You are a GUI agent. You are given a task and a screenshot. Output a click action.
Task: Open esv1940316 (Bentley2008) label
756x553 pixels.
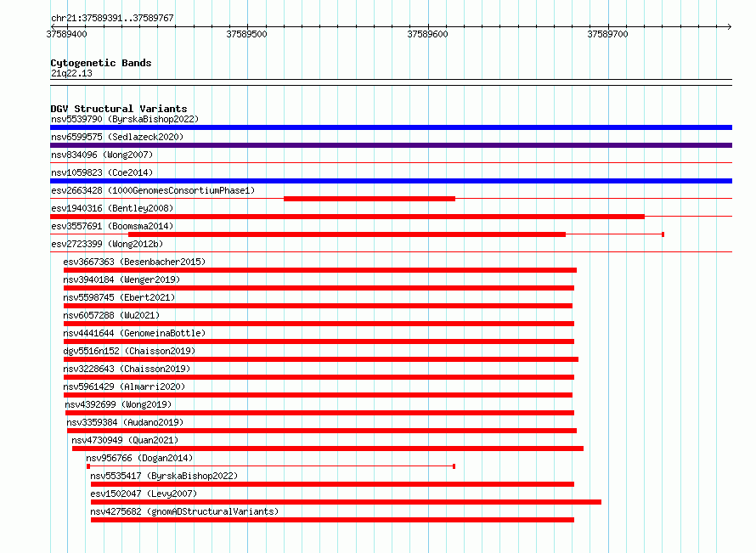[112, 208]
